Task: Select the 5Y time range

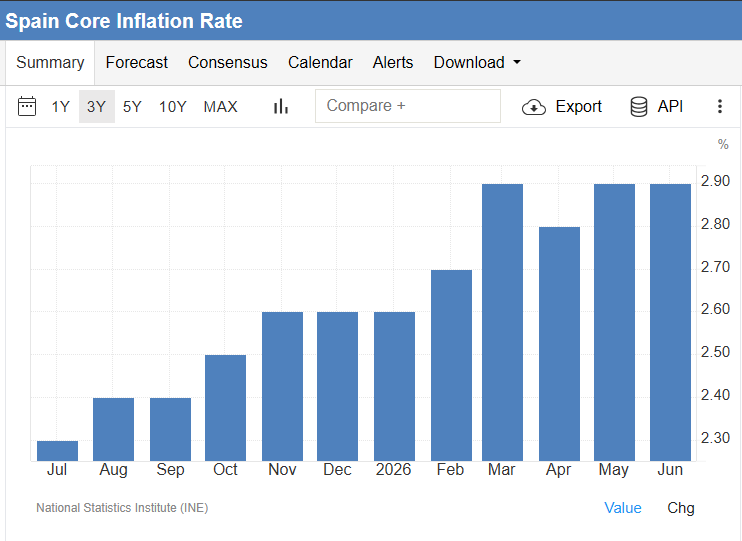Action: 132,106
